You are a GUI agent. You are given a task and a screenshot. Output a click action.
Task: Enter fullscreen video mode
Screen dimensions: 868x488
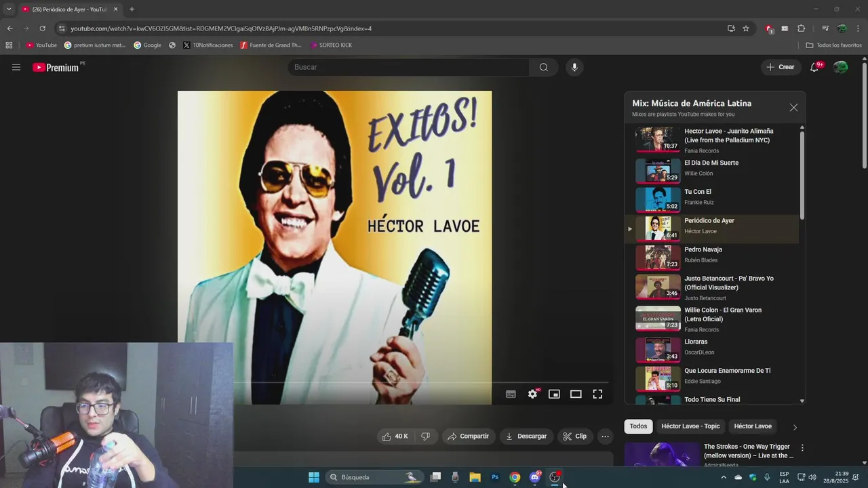pyautogui.click(x=597, y=394)
